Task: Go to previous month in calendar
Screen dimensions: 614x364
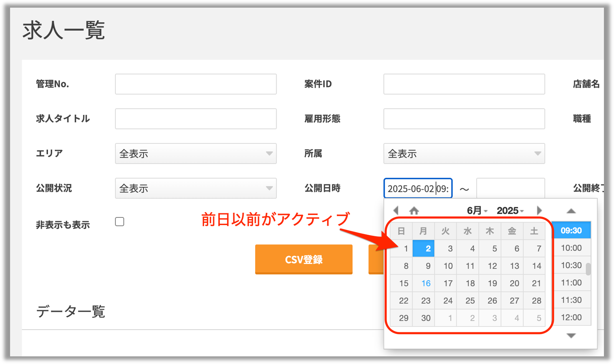Action: tap(396, 210)
